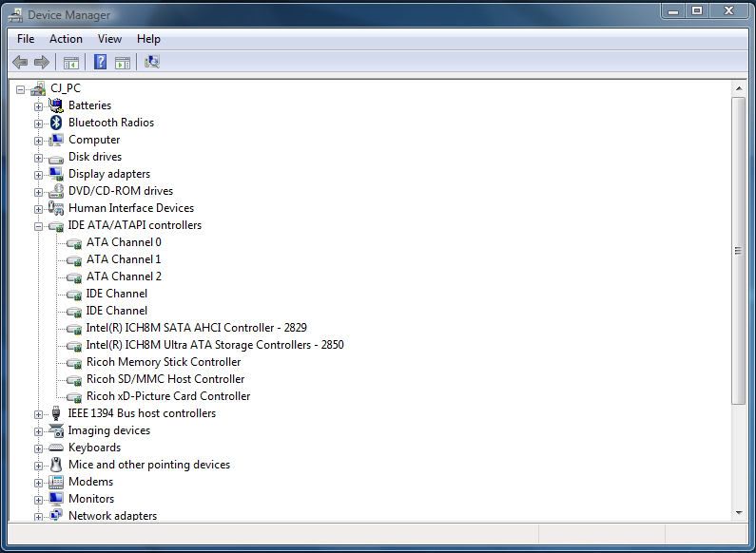Expand the Imaging devices node
756x553 pixels.
[x=38, y=431]
